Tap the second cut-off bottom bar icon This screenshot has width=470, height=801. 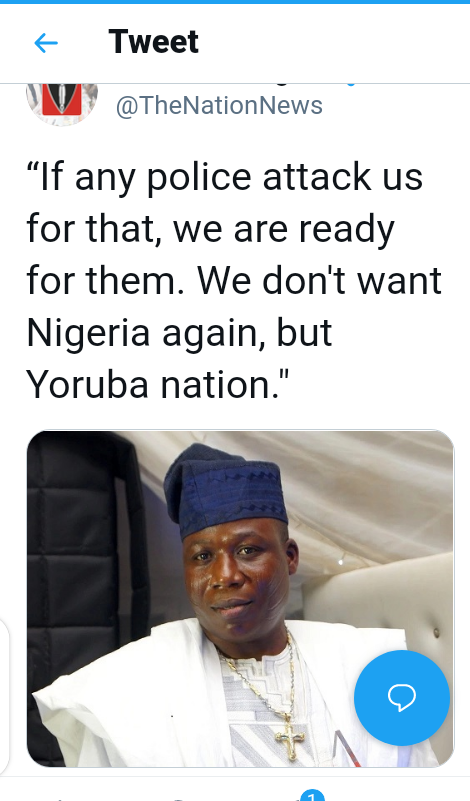[x=176, y=799]
